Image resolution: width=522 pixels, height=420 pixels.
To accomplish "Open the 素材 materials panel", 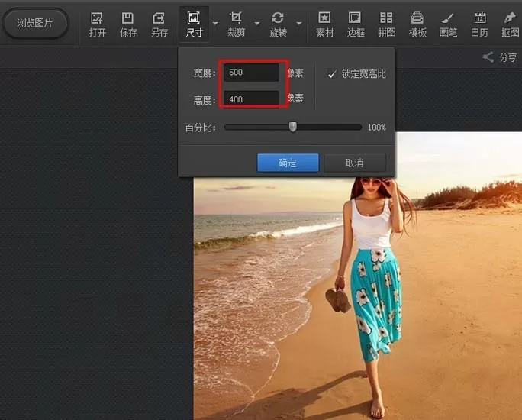I will [324, 24].
